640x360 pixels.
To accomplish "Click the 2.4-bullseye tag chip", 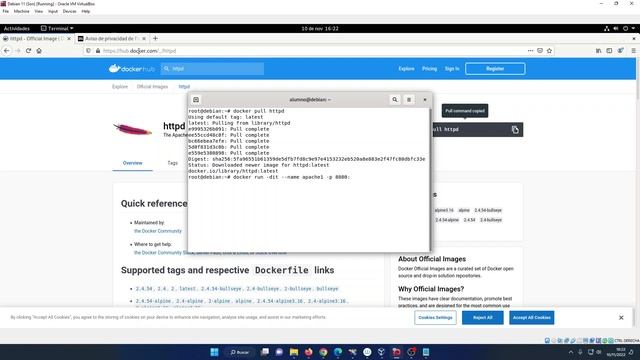I will [x=491, y=220].
